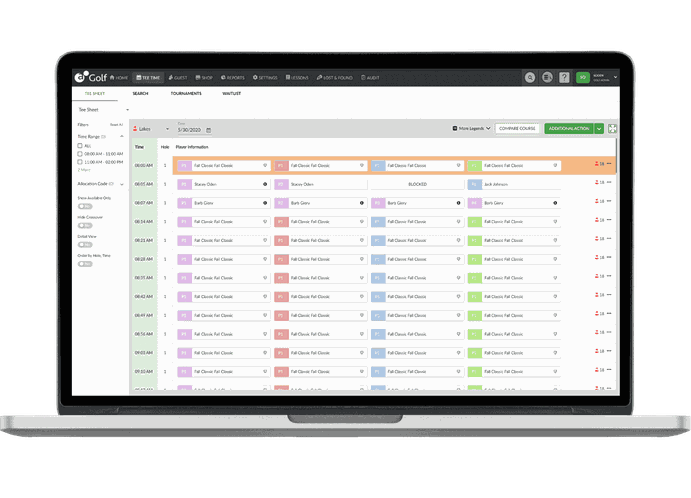
Task: Click the Date input field
Action: 190,130
